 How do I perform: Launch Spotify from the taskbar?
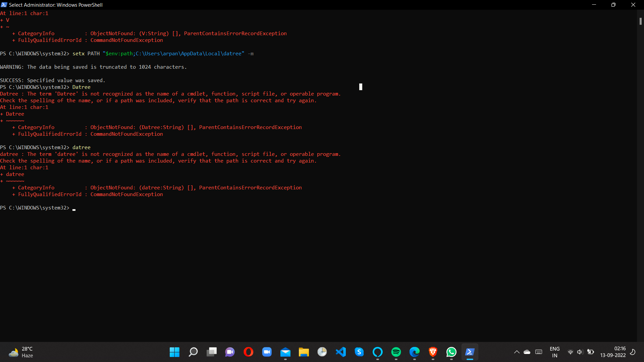point(396,352)
